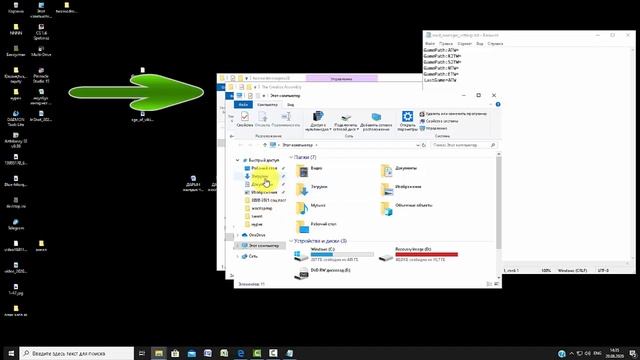This screenshot has height=360, width=640.
Task: Open Mail app from the taskbar
Action: coord(191,353)
